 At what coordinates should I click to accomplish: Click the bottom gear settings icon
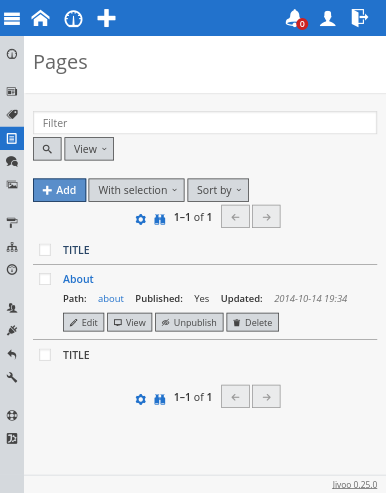click(141, 399)
